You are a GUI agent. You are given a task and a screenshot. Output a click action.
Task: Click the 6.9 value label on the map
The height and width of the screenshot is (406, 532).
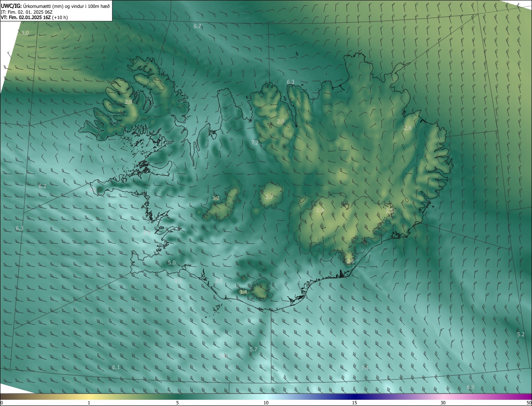pyautogui.click(x=470, y=387)
